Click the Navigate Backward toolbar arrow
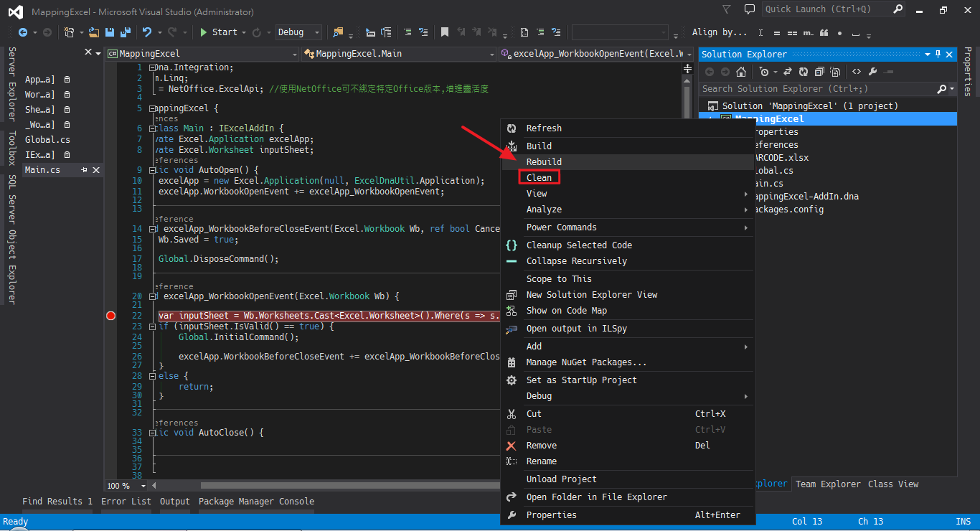Image resolution: width=980 pixels, height=531 pixels. coord(22,32)
